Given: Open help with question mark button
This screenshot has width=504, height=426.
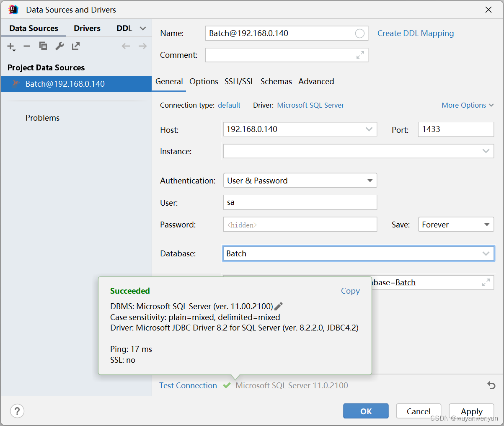Looking at the screenshot, I should tap(17, 411).
